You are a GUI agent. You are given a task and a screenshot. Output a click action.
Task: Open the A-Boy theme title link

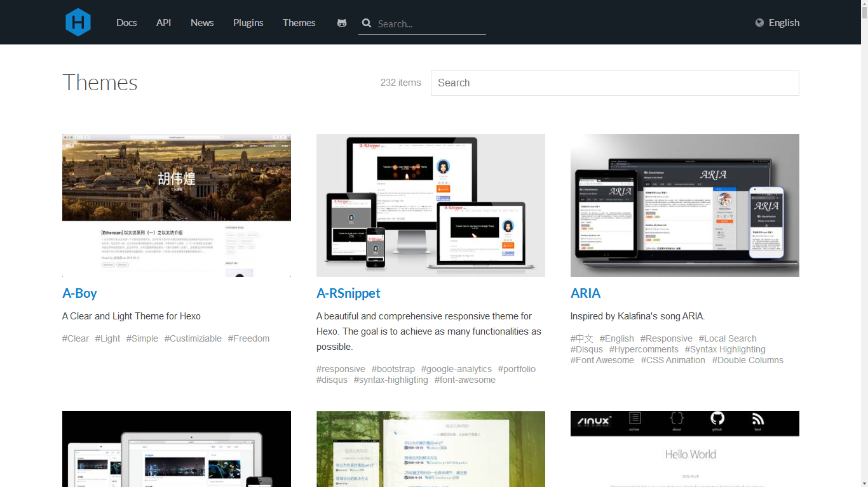coord(79,293)
